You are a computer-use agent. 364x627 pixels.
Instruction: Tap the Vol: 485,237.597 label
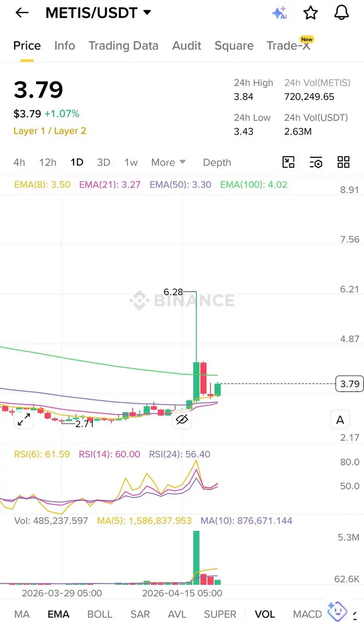point(51,520)
